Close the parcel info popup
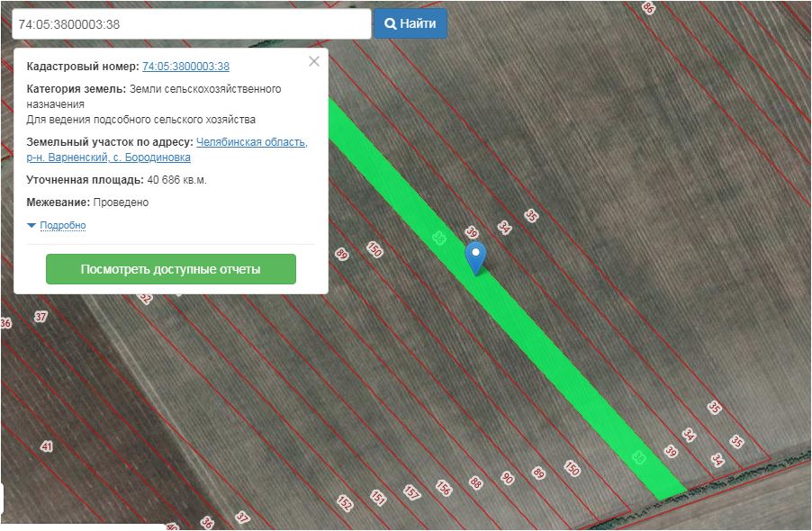This screenshot has height=531, width=812. [314, 61]
